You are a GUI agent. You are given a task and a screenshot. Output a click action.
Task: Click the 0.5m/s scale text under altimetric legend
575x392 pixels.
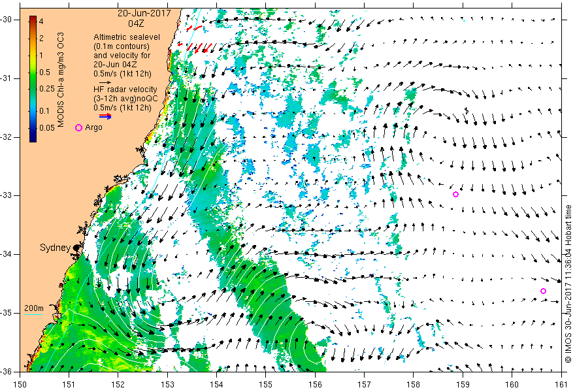(x=122, y=74)
